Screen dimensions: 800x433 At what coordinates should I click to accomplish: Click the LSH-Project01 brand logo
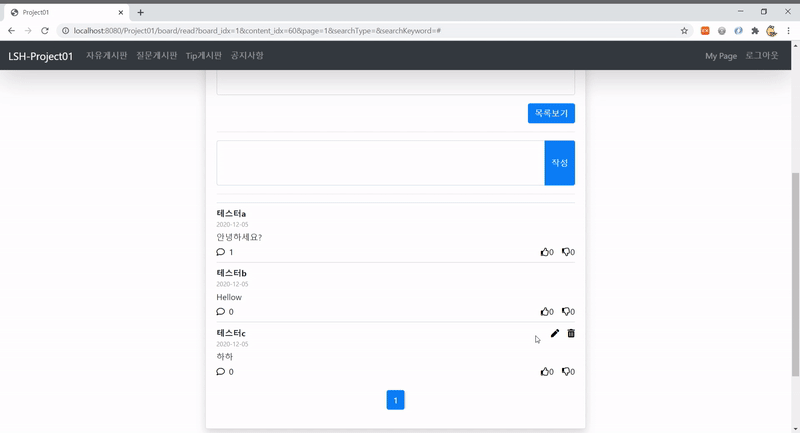tap(41, 56)
